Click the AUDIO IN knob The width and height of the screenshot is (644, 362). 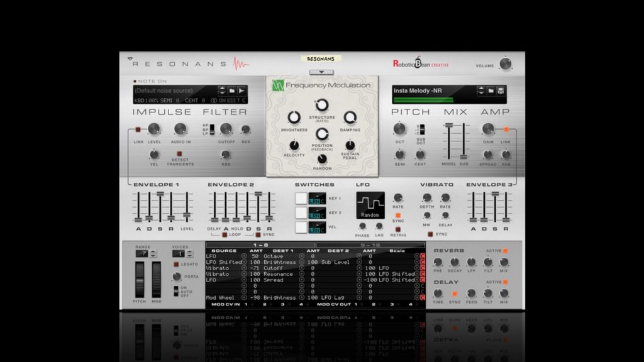tap(180, 129)
